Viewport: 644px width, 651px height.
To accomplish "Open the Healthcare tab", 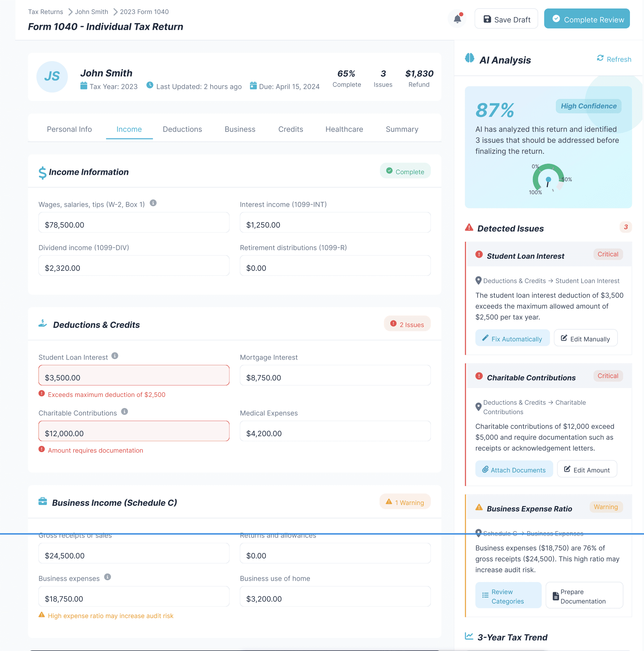I will tap(344, 129).
